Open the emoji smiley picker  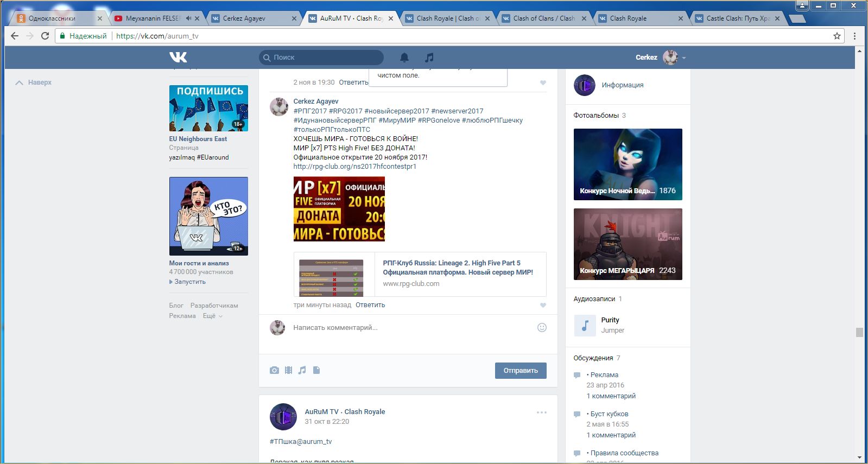tap(542, 327)
